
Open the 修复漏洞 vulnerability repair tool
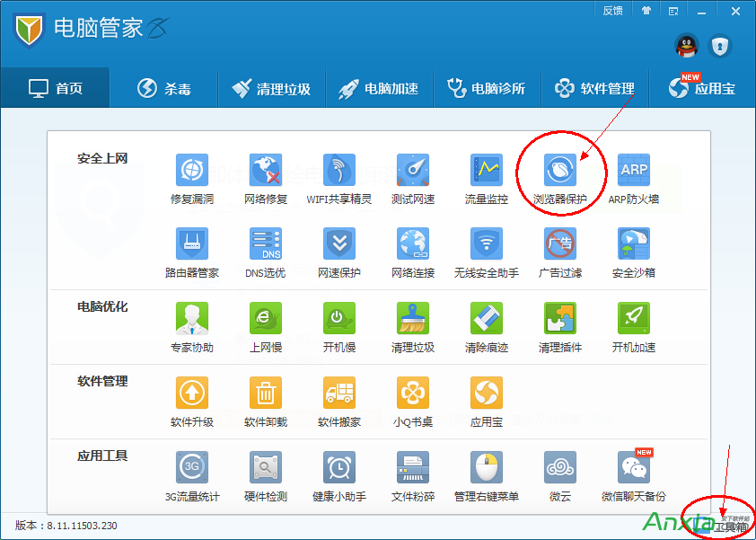tap(192, 179)
